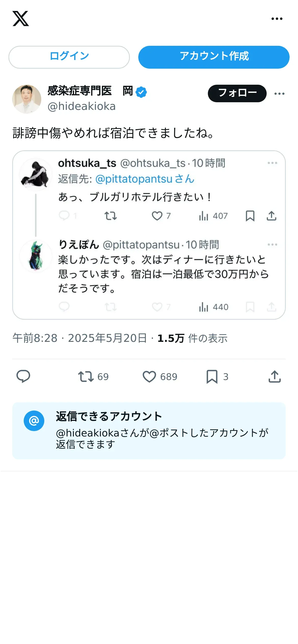Click the view count 440 analytics icon

click(204, 307)
